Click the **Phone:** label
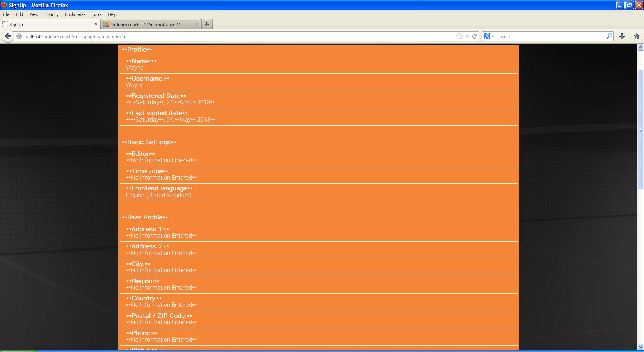Image resolution: width=644 pixels, height=352 pixels. coord(142,333)
